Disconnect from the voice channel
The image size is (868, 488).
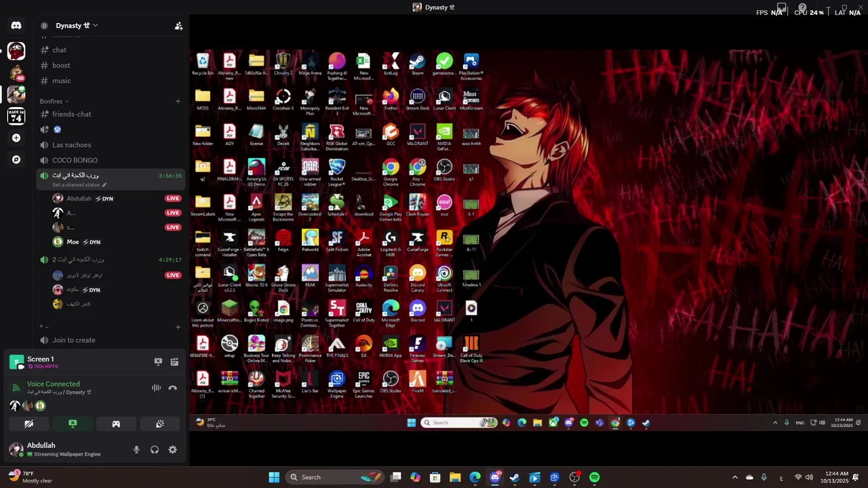(x=172, y=388)
